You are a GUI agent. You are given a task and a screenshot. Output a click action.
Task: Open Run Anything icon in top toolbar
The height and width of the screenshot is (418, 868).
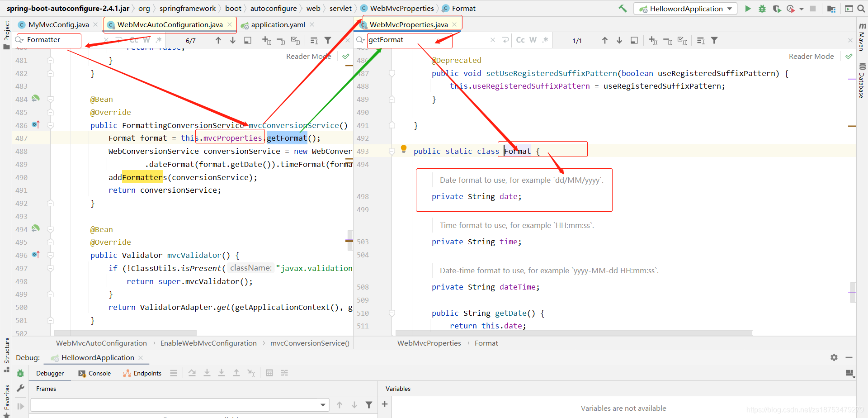coord(849,9)
